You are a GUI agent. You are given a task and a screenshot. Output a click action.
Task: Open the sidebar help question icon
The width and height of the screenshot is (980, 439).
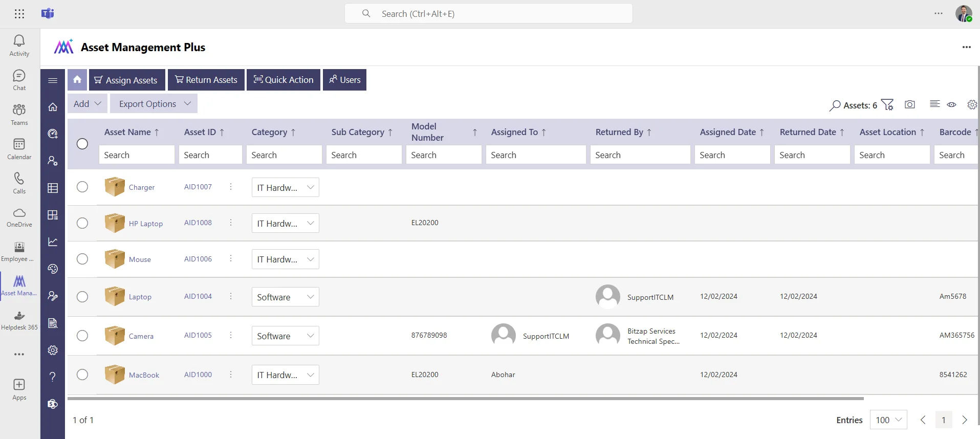pyautogui.click(x=53, y=377)
